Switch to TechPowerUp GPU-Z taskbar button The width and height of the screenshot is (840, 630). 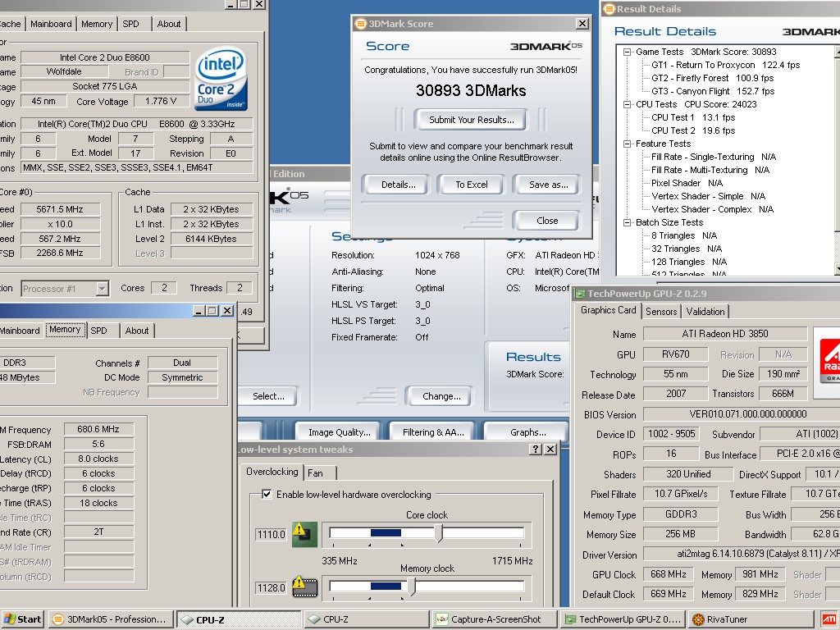[623, 619]
